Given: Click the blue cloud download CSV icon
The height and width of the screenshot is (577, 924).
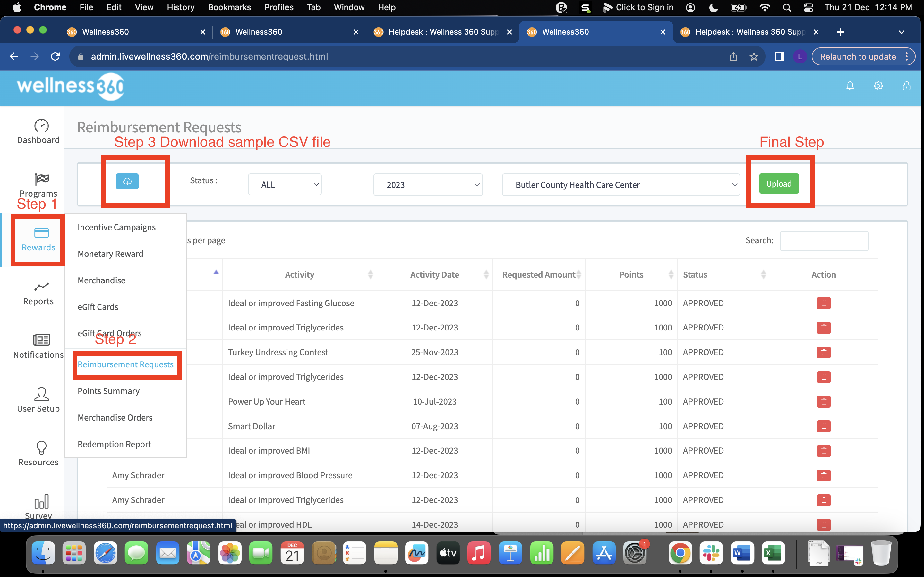Looking at the screenshot, I should 127,181.
